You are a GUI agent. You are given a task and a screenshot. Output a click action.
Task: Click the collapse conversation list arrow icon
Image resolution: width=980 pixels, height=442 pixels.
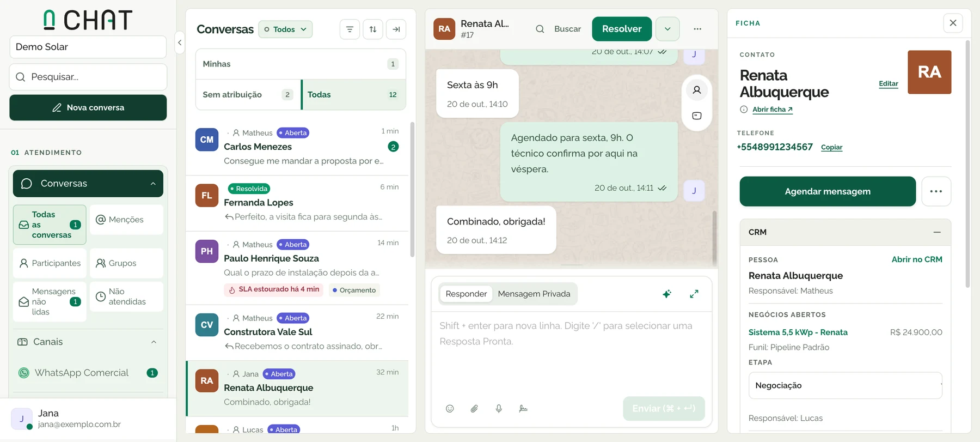(396, 29)
